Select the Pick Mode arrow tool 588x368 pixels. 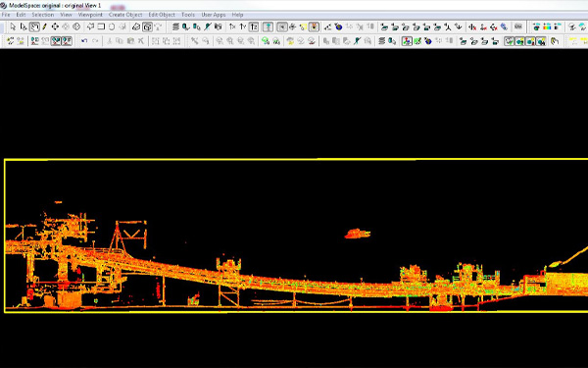tap(13, 26)
